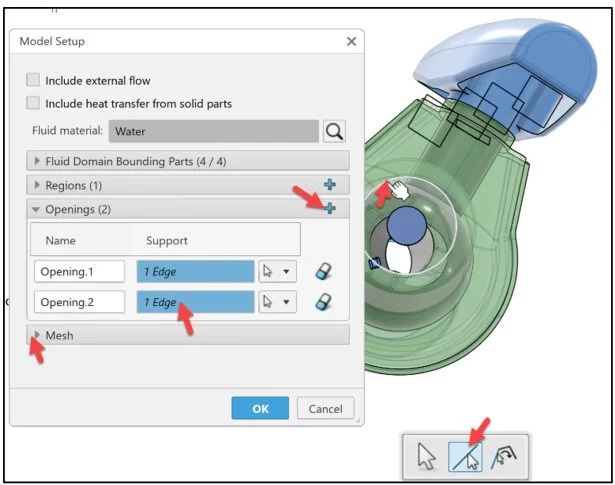
Task: Enable Include external flow
Action: 33,80
